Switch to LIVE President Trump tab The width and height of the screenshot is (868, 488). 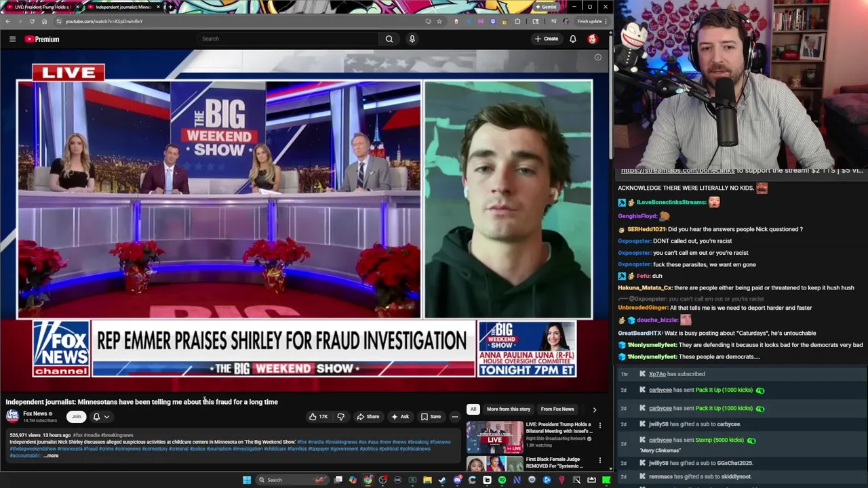43,7
